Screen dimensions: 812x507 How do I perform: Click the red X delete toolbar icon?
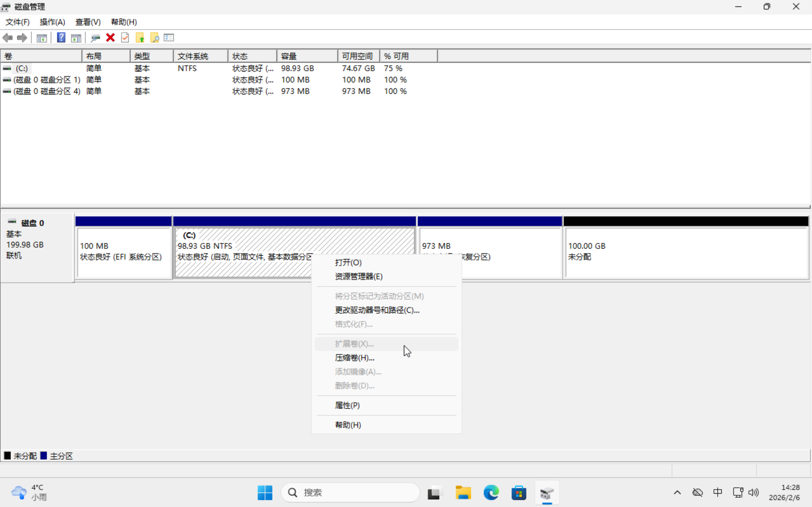(x=110, y=38)
